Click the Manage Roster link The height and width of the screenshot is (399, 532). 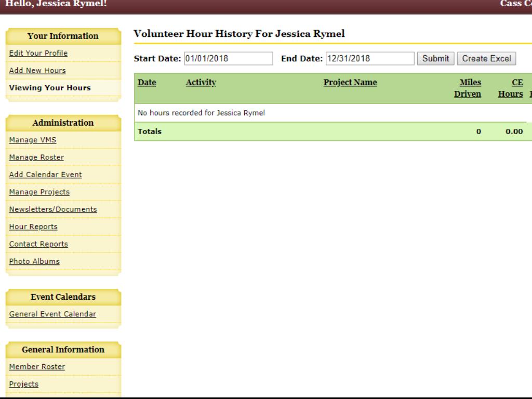pyautogui.click(x=37, y=157)
